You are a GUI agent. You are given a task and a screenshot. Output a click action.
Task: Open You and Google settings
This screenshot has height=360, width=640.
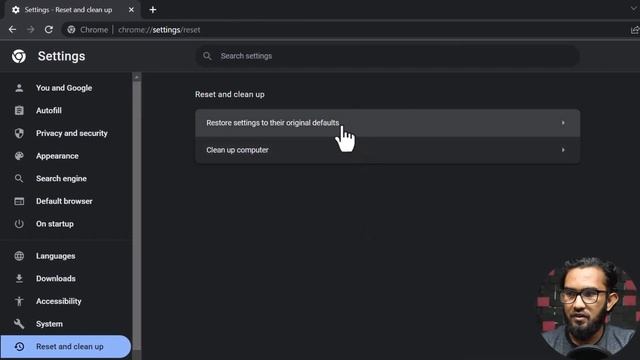tap(65, 88)
